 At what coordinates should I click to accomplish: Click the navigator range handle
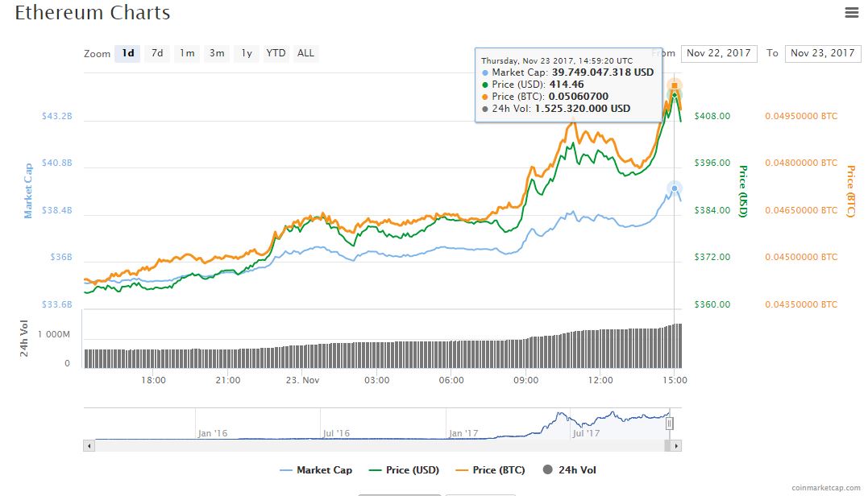(x=669, y=424)
